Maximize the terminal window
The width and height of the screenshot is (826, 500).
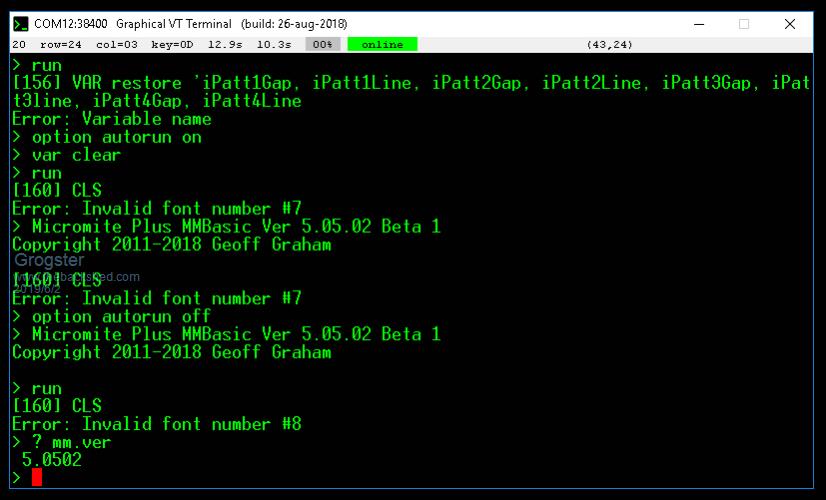tap(744, 24)
